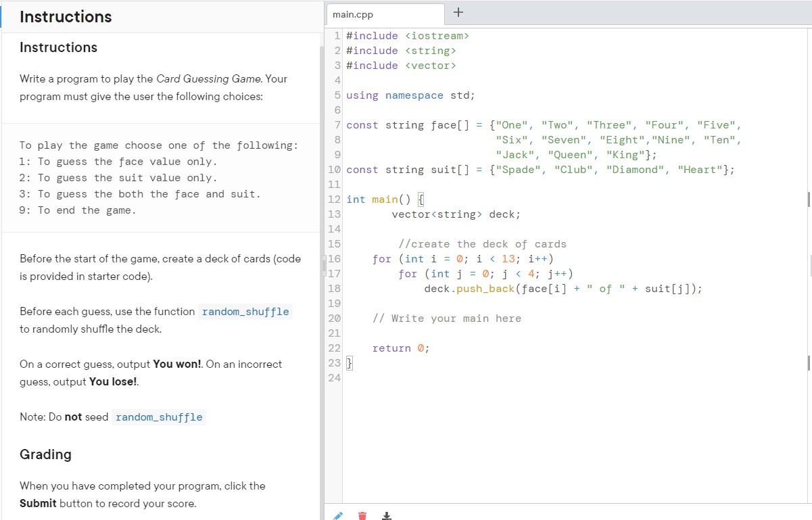The height and width of the screenshot is (520, 812).
Task: Click "3: To guess the both the face and suit."
Action: tap(140, 194)
